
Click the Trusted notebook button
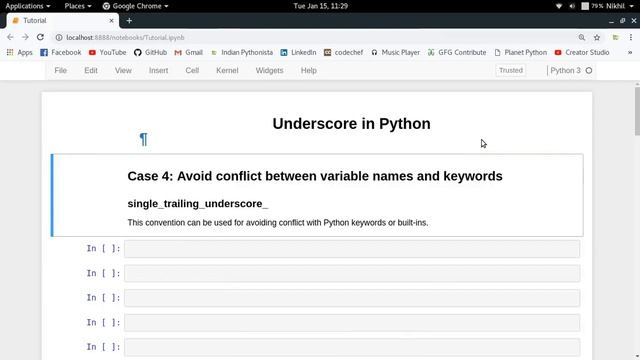coord(511,70)
